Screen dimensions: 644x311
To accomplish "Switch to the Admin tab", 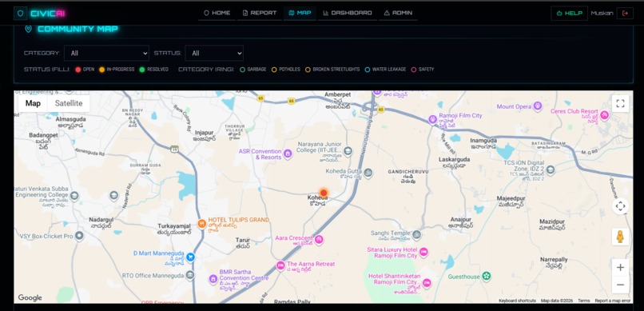I will (x=398, y=13).
